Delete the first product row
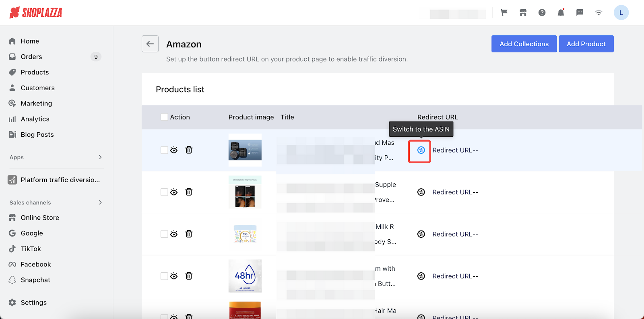644x319 pixels. [189, 150]
